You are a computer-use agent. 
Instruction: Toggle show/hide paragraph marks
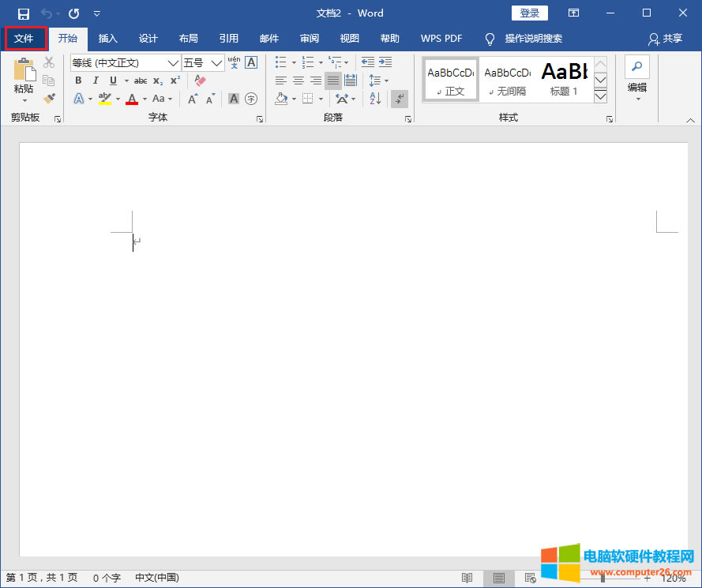[400, 99]
